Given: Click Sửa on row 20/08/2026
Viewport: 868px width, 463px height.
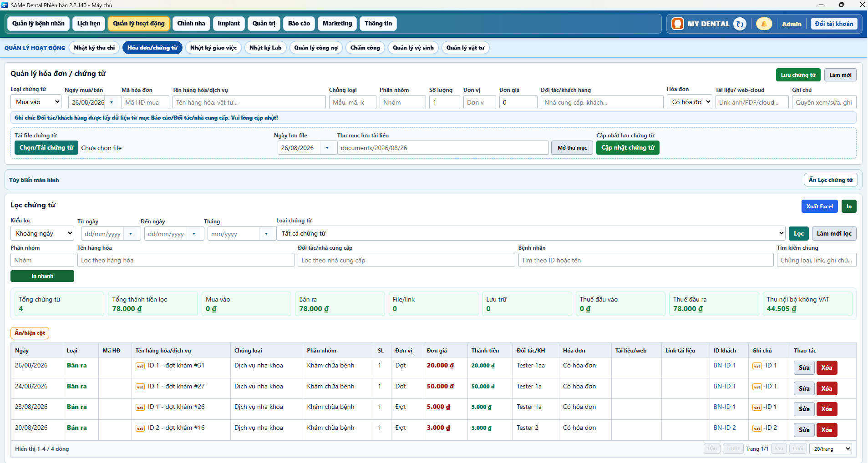Looking at the screenshot, I should tap(804, 430).
